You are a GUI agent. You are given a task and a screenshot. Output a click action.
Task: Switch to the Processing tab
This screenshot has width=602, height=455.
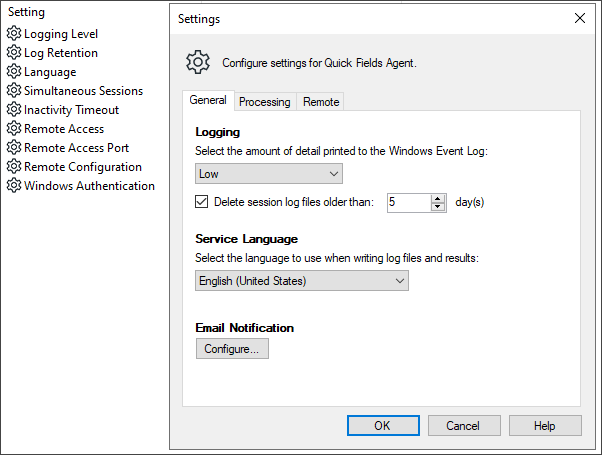[x=265, y=102]
